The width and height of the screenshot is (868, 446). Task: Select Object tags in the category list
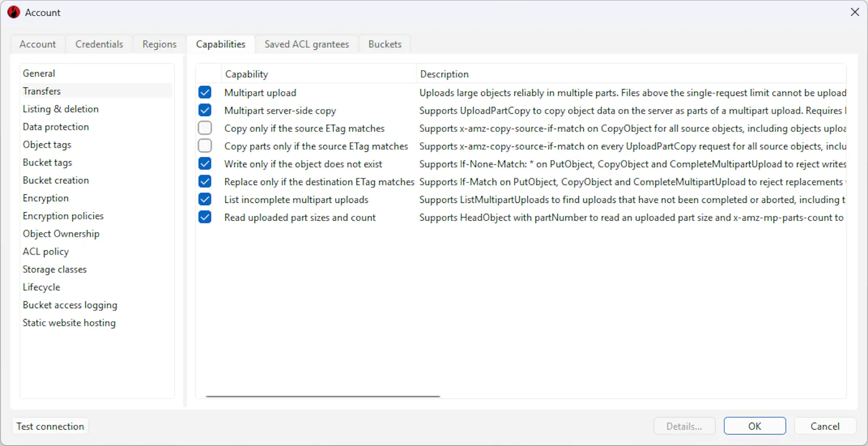pyautogui.click(x=97, y=145)
